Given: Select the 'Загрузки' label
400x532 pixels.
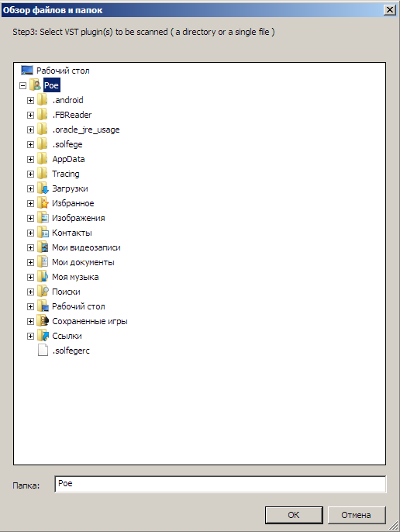Looking at the screenshot, I should (70, 189).
